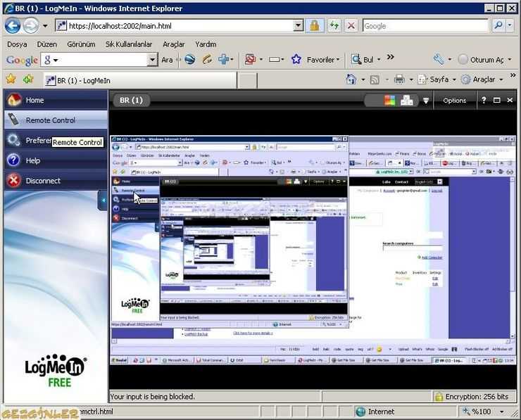
Task: Open the Print options dropdown arrow
Action: click(x=411, y=79)
